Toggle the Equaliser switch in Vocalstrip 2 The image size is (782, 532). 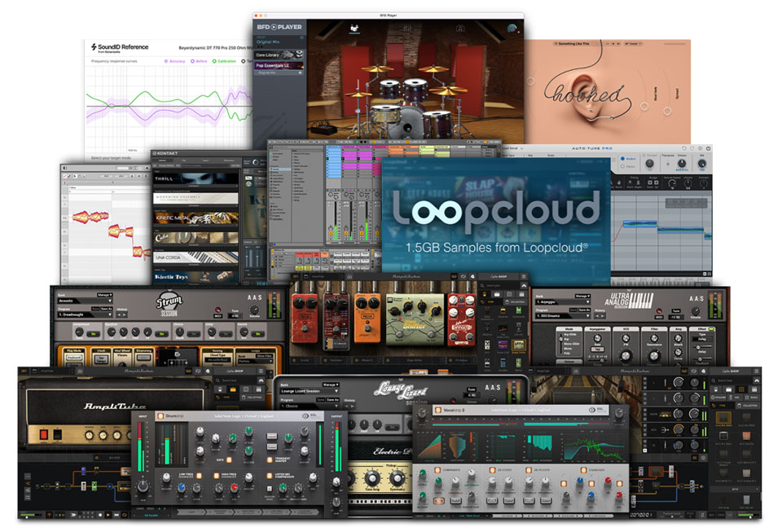(x=583, y=470)
